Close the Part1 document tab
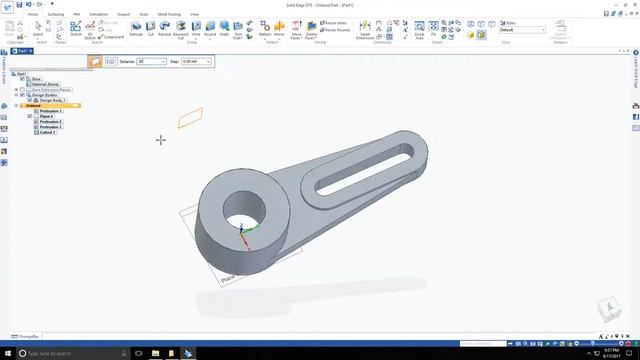The width and height of the screenshot is (640, 360). tap(31, 51)
